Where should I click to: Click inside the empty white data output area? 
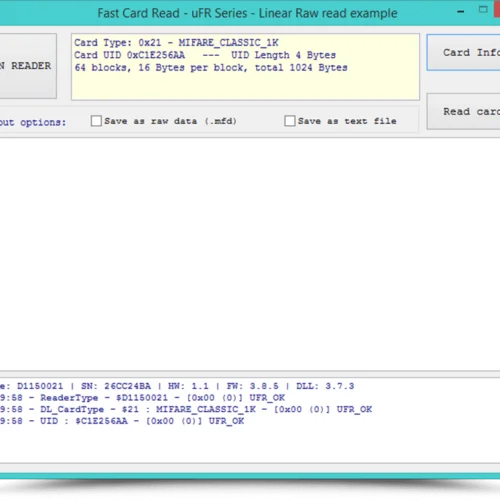click(x=250, y=254)
